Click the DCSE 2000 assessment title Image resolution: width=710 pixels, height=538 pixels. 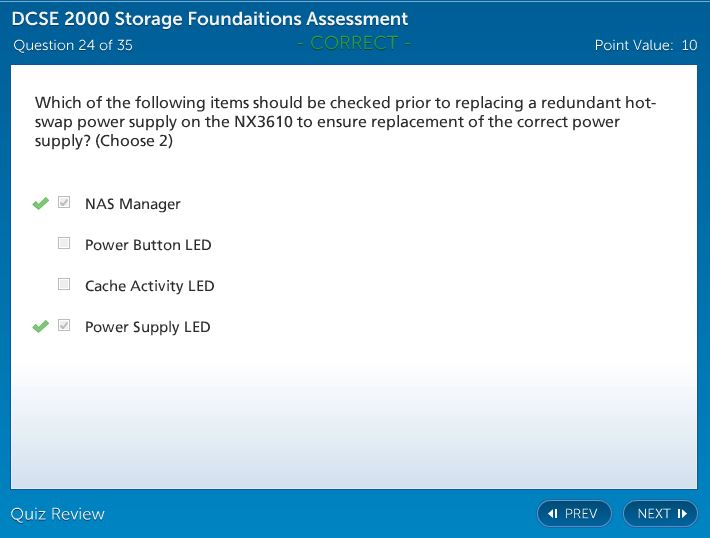(210, 19)
